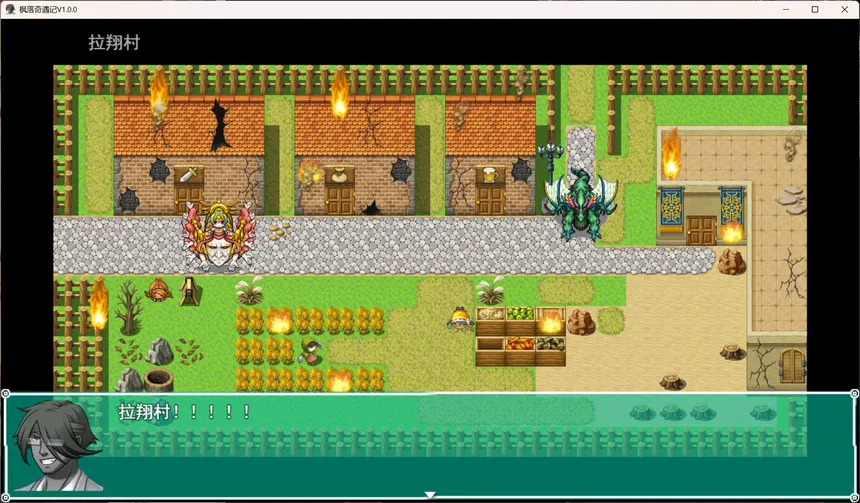The width and height of the screenshot is (860, 503).
Task: Click the stone well
Action: 159,380
